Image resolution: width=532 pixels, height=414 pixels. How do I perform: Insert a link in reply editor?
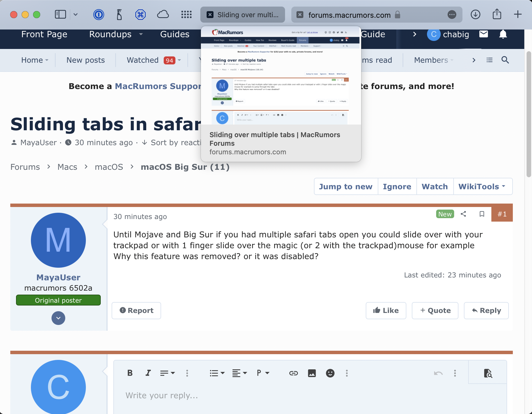(294, 373)
